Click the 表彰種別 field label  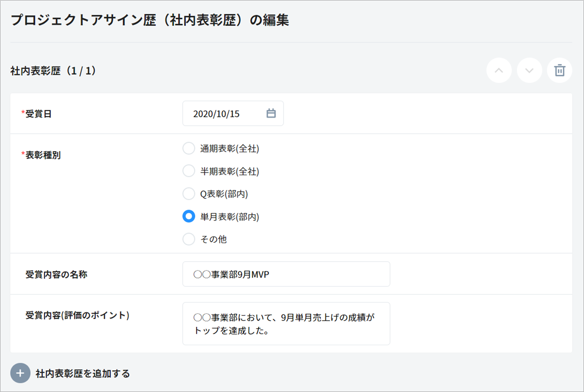tap(42, 155)
